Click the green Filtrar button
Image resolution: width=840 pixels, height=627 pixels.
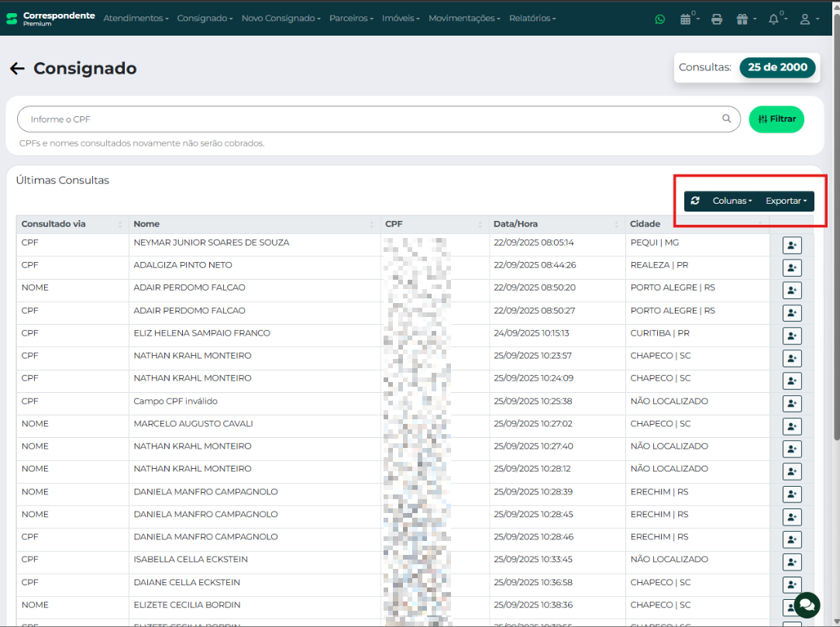pyautogui.click(x=776, y=119)
